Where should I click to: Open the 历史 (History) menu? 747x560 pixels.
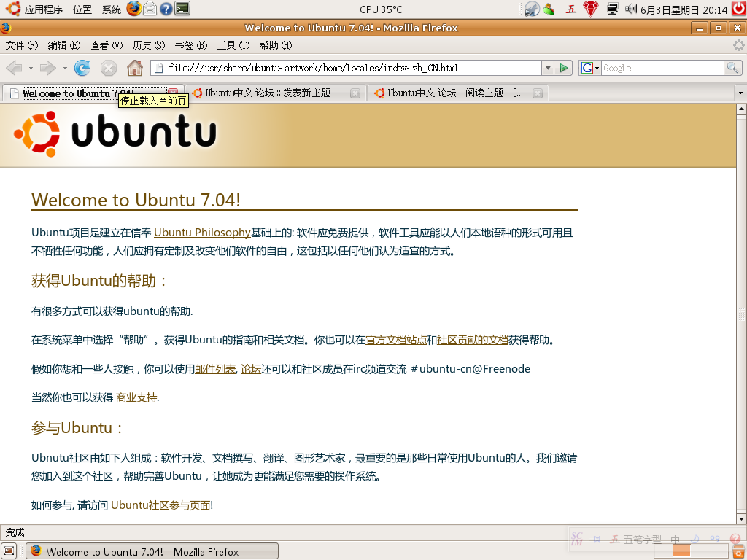[x=149, y=45]
